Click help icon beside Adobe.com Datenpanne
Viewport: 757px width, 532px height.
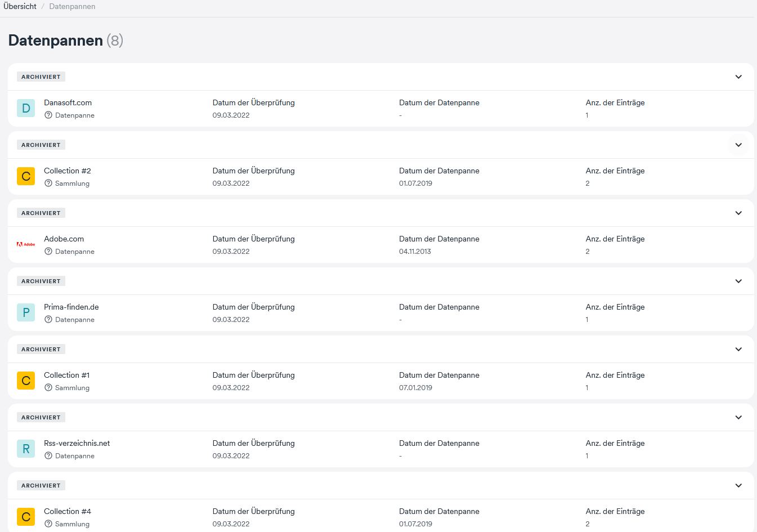[x=48, y=252]
